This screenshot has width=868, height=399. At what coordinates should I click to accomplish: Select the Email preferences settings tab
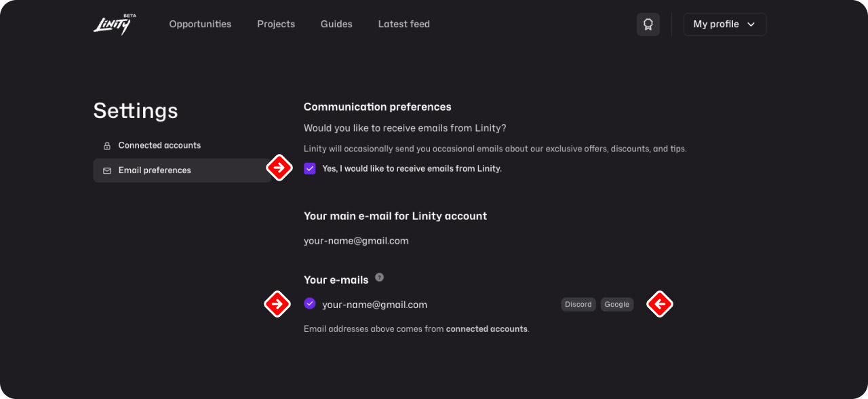pyautogui.click(x=155, y=170)
